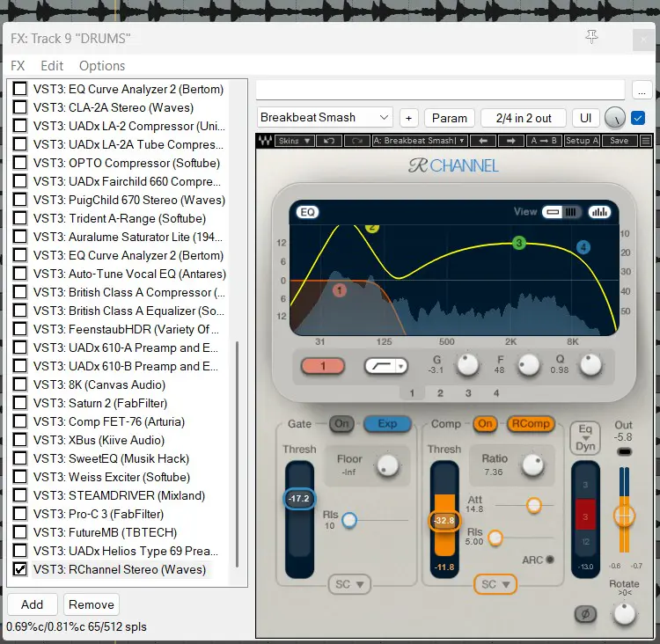Image resolution: width=660 pixels, height=644 pixels.
Task: Switch view to spectrum analyzer icon
Action: pyautogui.click(x=599, y=212)
